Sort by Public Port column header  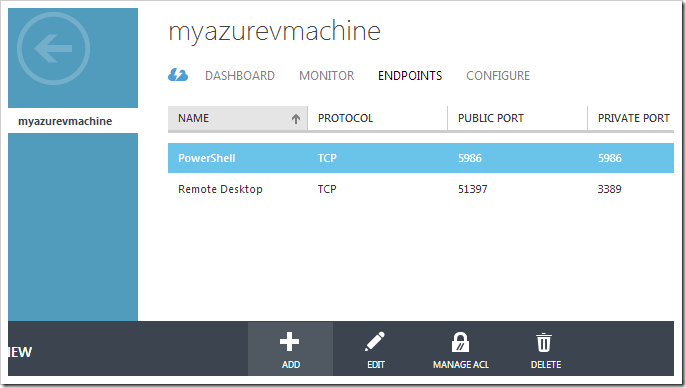[490, 118]
